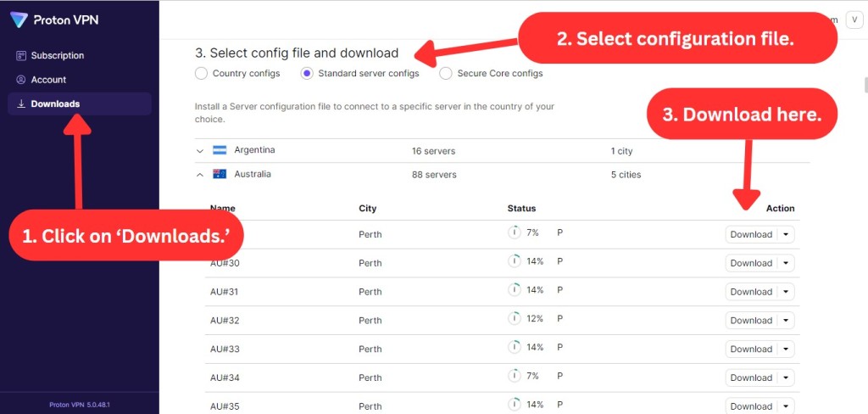Open download options dropdown for AU#30

point(786,263)
